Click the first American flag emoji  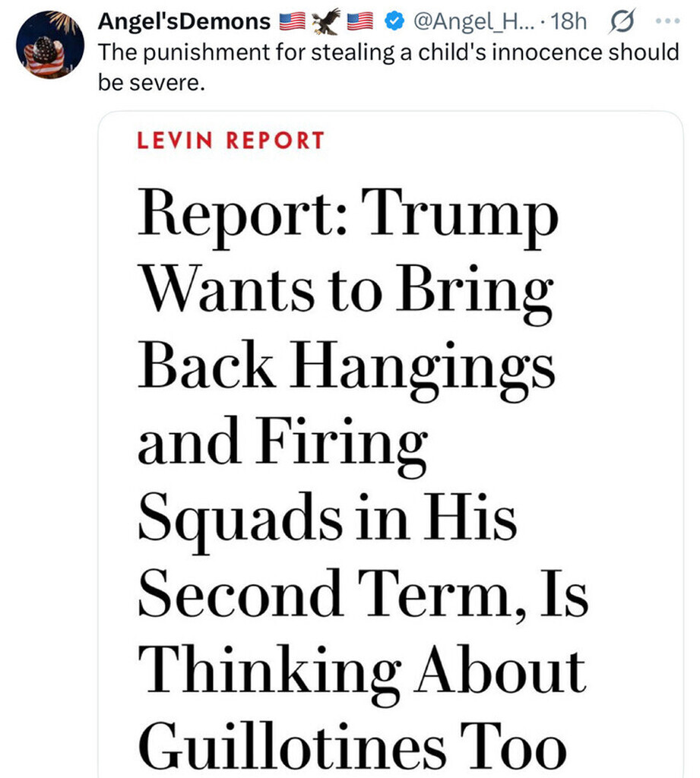(x=292, y=22)
